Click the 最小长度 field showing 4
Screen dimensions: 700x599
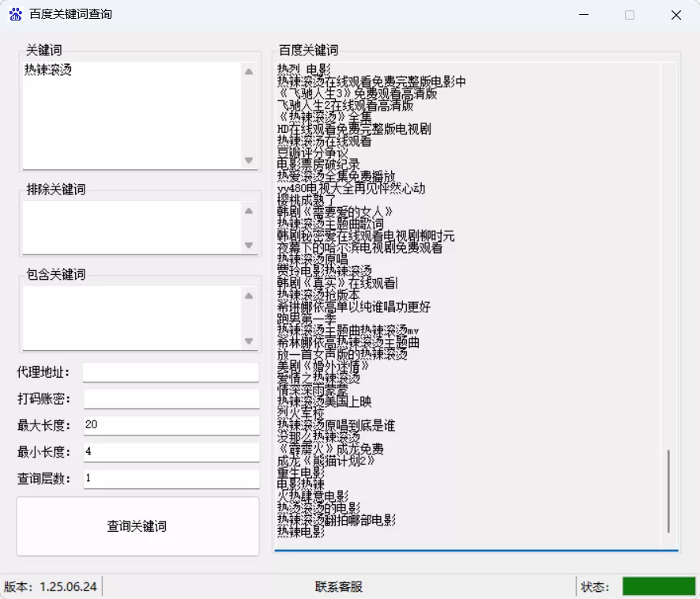click(x=171, y=451)
